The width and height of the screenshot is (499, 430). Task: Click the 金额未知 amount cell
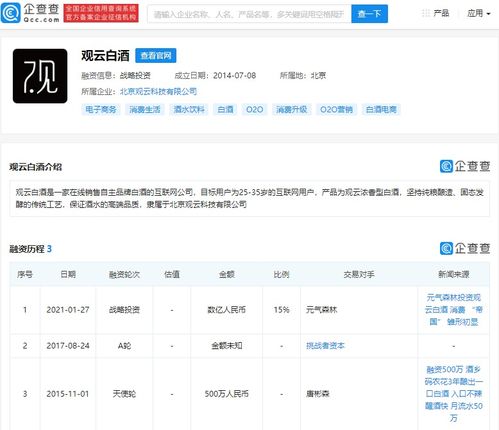click(x=227, y=346)
